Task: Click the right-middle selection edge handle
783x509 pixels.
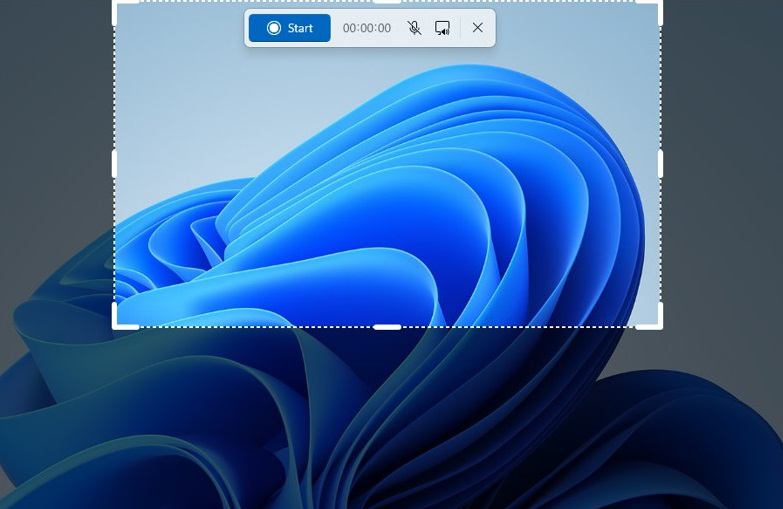Action: [661, 164]
